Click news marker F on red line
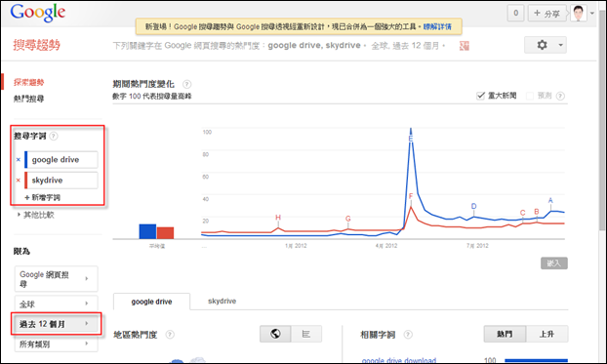The height and width of the screenshot is (364, 607). [x=411, y=196]
